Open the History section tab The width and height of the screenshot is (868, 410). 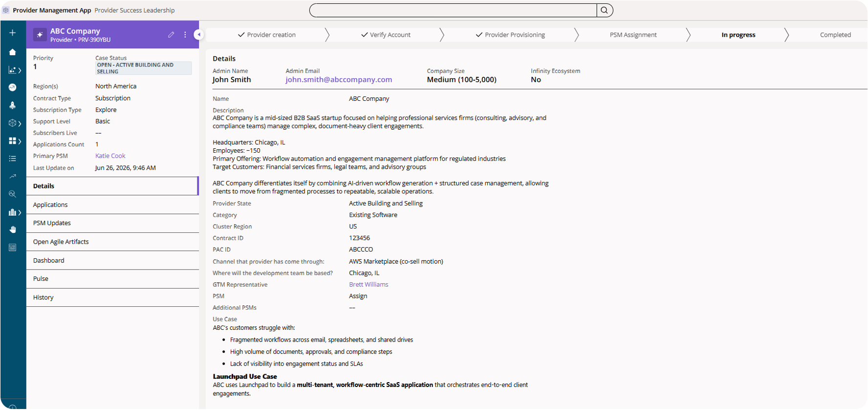click(x=112, y=297)
